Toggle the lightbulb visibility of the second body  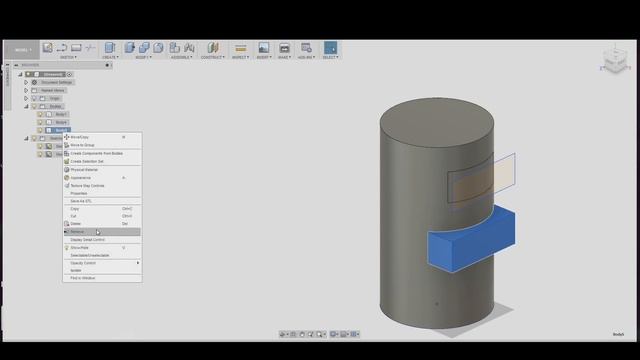(40, 122)
